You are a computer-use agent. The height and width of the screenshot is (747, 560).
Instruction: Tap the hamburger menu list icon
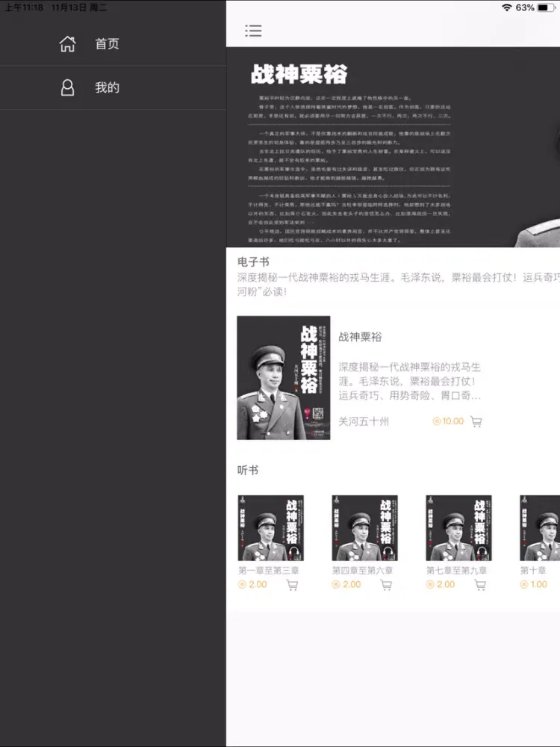253,31
